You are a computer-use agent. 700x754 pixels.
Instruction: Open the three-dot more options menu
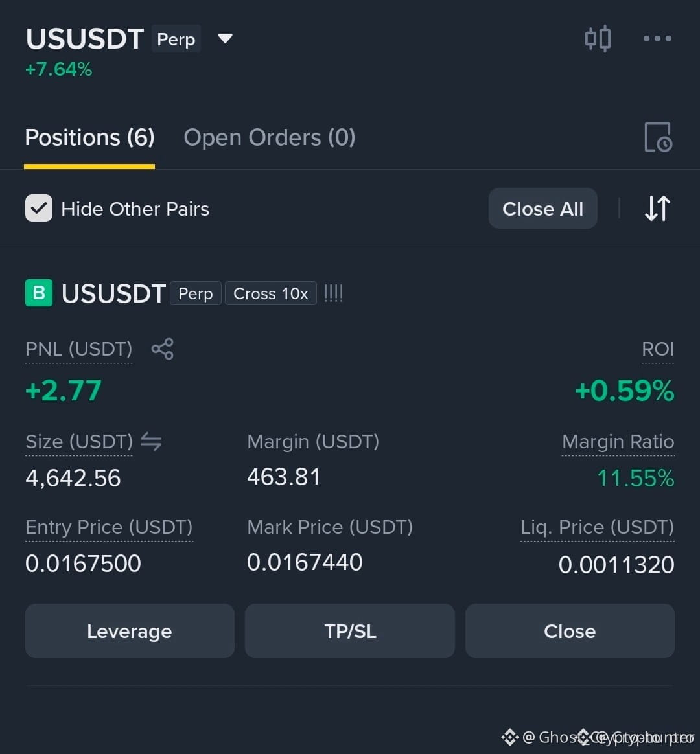coord(657,38)
